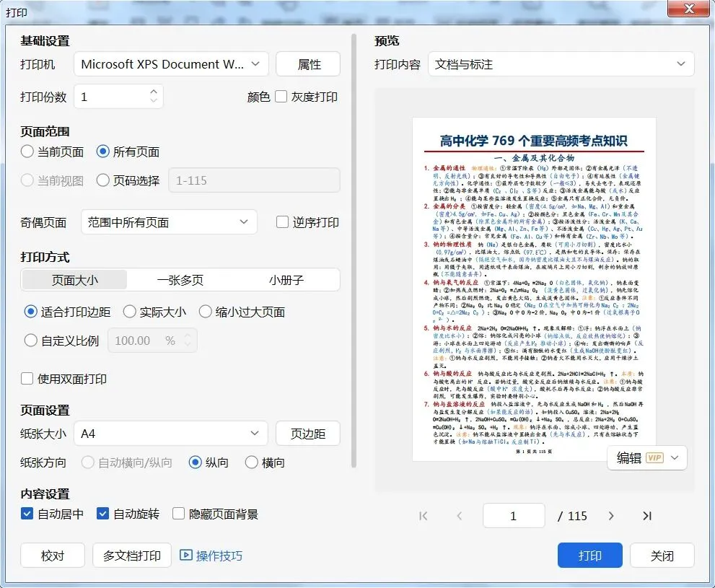Open the 打印内容 dropdown

[x=561, y=63]
